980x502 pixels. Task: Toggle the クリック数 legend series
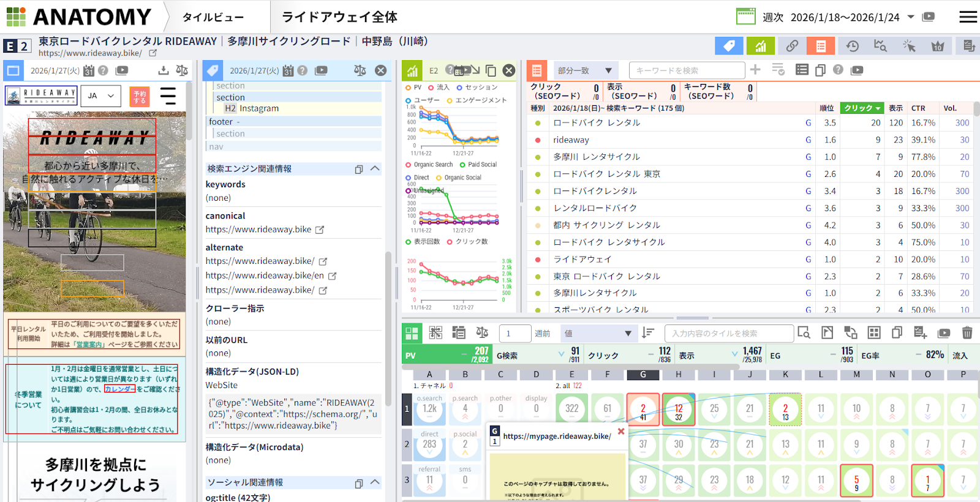coord(467,242)
